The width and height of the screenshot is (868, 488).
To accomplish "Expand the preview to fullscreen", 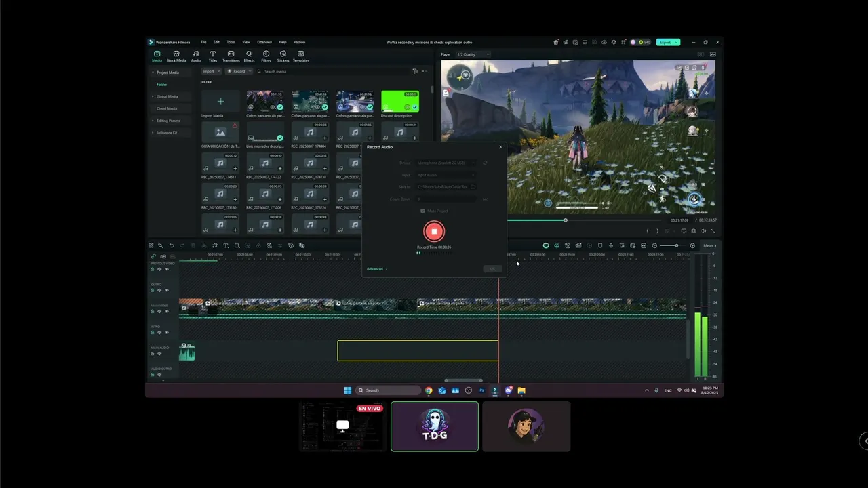I will [x=713, y=231].
